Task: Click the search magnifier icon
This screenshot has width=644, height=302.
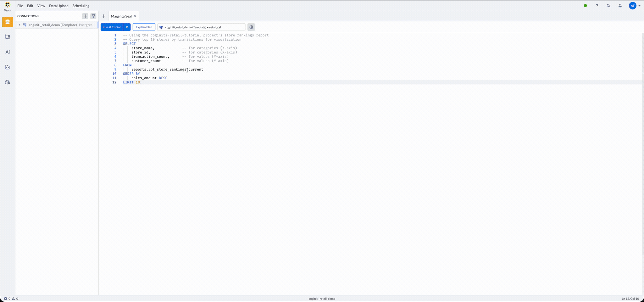Action: (x=608, y=6)
